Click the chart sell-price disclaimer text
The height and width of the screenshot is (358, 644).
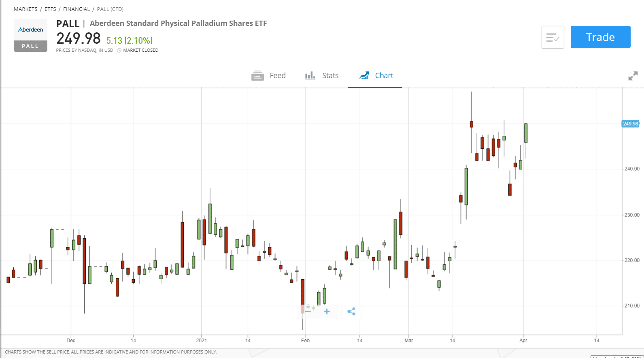111,352
